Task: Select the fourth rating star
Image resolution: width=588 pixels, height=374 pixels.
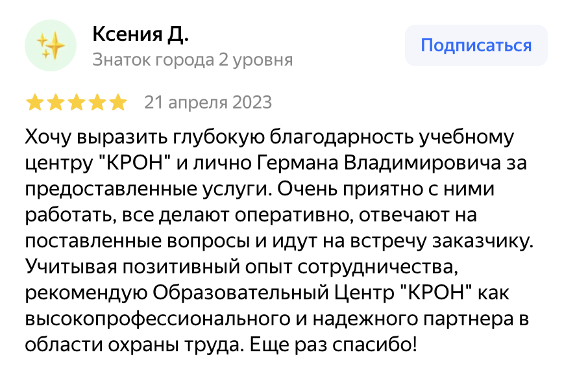Action: tap(97, 103)
